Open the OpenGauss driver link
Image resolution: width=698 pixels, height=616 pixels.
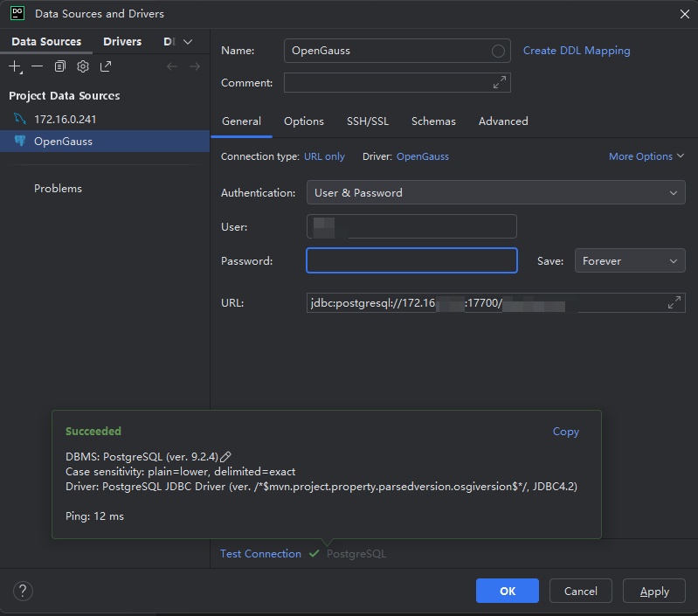tap(423, 156)
